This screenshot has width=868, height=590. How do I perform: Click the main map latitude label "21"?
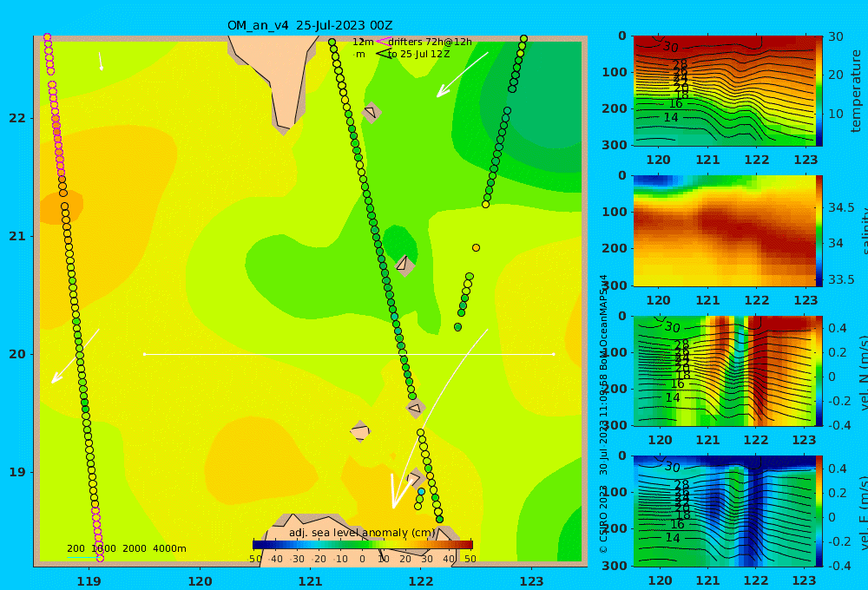pos(17,236)
